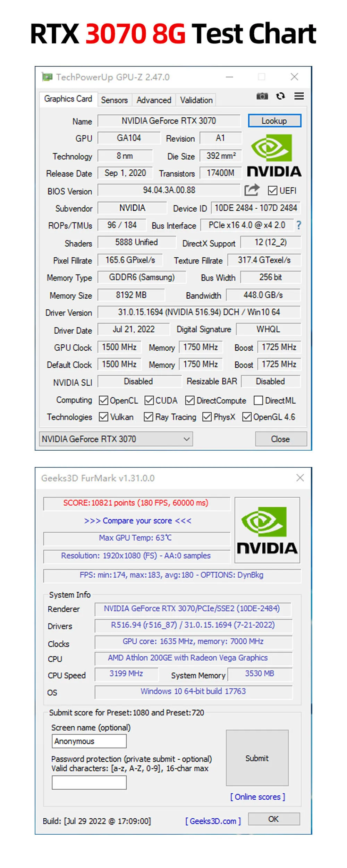Minimize the GPU-Z window

coord(229,77)
